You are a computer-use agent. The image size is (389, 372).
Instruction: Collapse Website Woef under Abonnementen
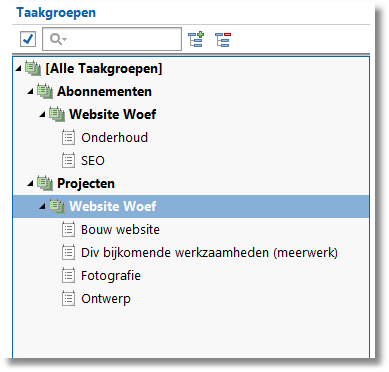[x=42, y=114]
